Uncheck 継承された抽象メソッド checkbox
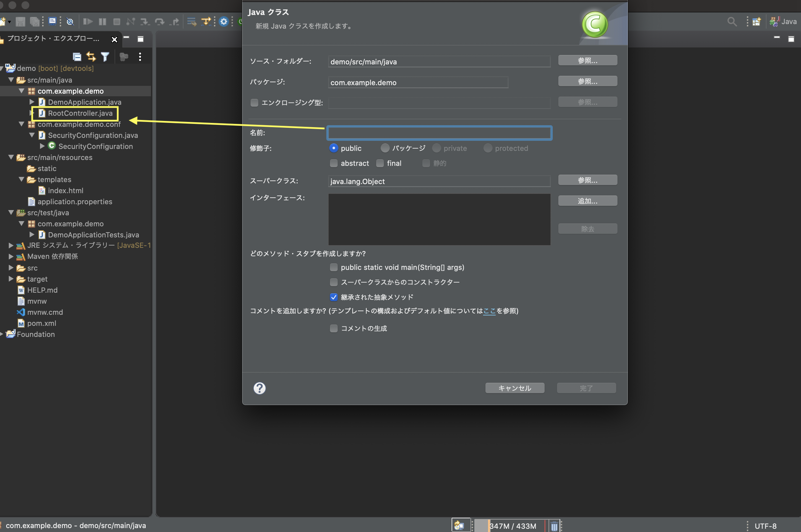The width and height of the screenshot is (801, 532). point(333,297)
